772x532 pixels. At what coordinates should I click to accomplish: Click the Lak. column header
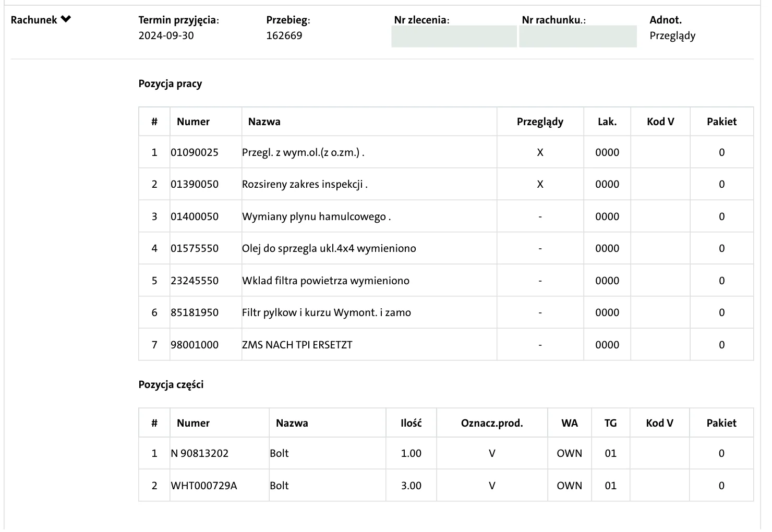(607, 122)
